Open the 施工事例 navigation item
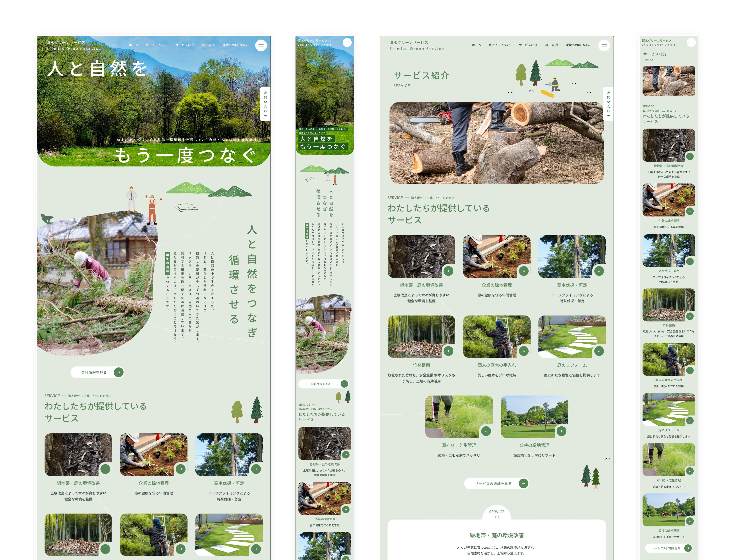 point(208,45)
